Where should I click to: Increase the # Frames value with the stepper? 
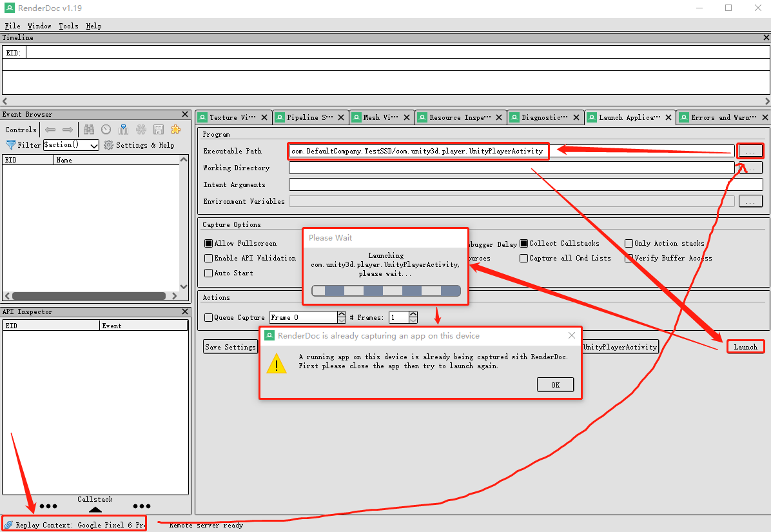[x=413, y=313]
